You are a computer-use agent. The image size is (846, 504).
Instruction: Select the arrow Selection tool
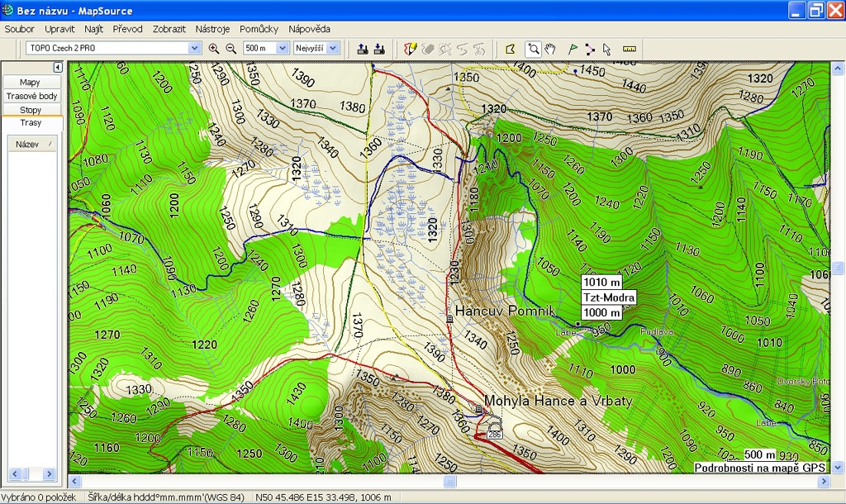point(606,49)
